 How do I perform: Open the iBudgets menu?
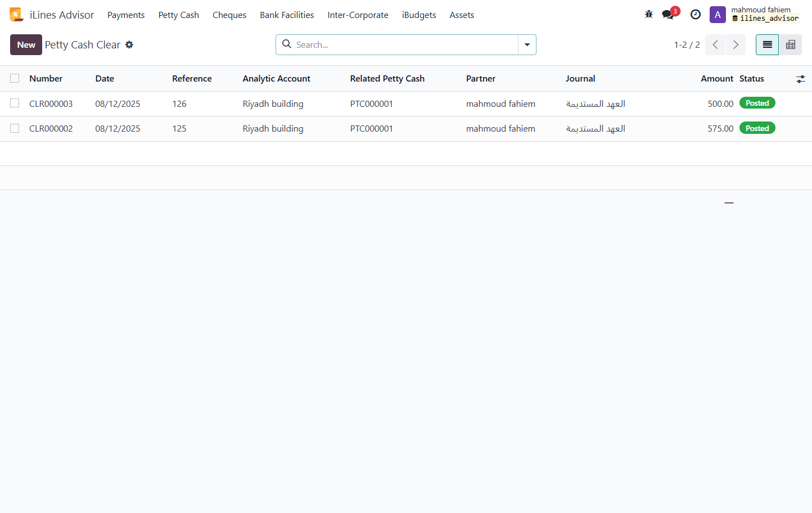(419, 15)
